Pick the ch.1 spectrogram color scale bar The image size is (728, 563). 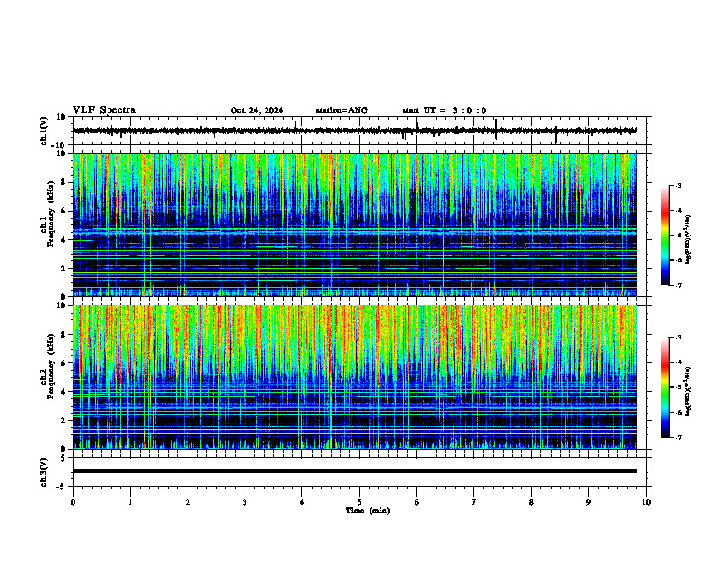665,236
